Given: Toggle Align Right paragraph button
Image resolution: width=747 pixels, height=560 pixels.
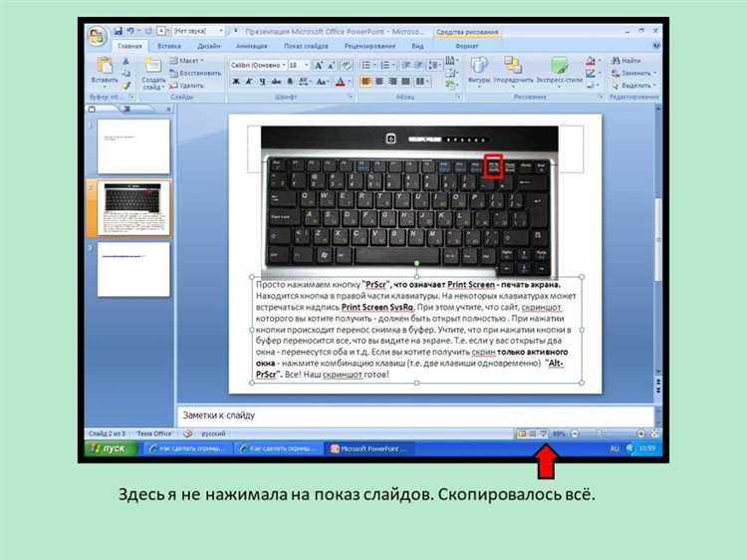Looking at the screenshot, I should click(x=392, y=82).
